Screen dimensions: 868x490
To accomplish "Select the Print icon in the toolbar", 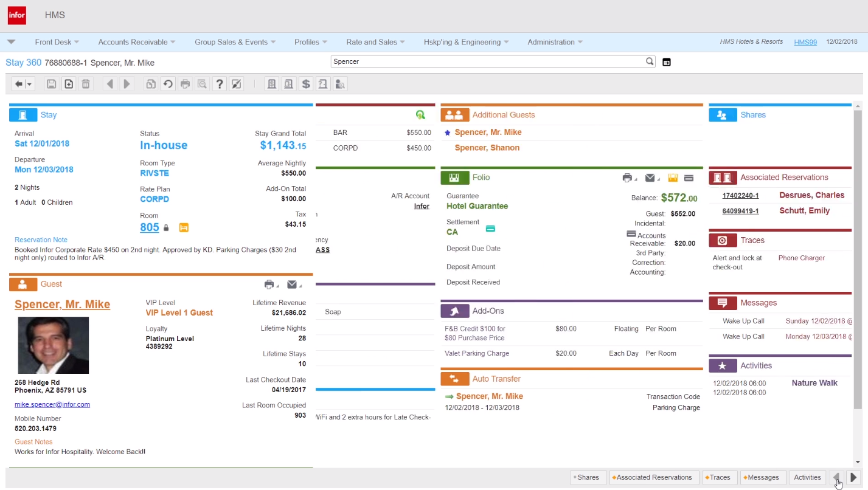I will pyautogui.click(x=185, y=83).
